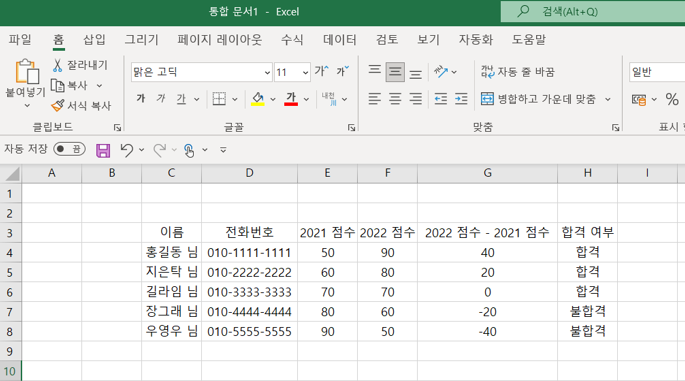Click the search box 검색(Alt+Q)

(593, 12)
